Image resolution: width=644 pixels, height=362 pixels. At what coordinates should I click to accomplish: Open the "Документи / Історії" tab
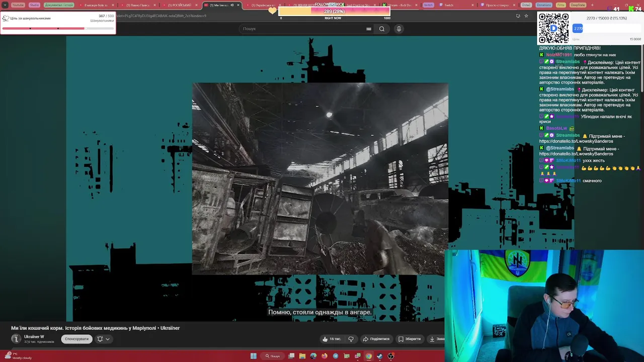59,5
